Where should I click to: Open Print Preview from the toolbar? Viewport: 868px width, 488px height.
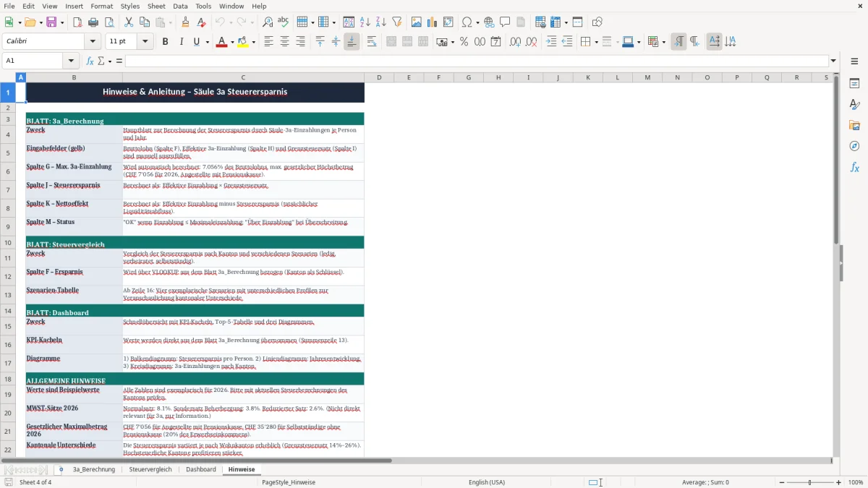[x=109, y=22]
